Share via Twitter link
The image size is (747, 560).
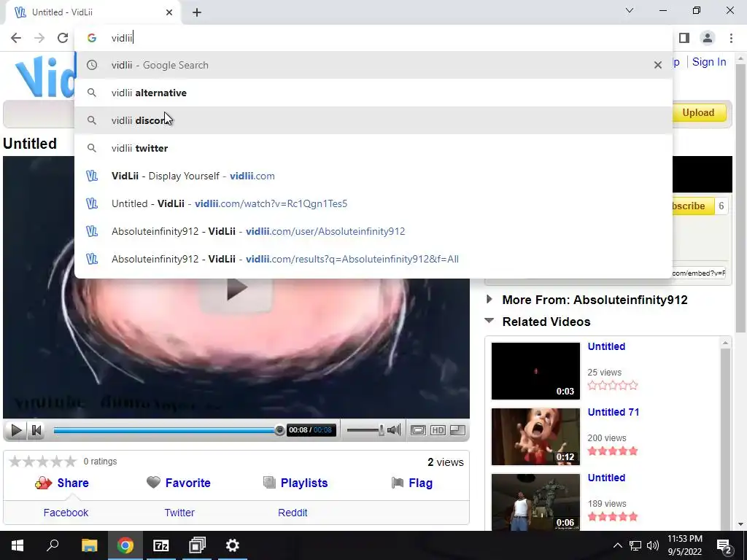179,513
